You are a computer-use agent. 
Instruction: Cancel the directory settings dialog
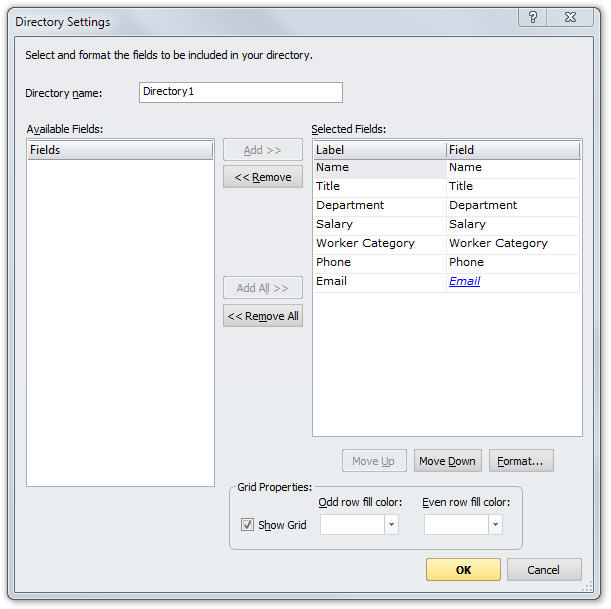(543, 570)
